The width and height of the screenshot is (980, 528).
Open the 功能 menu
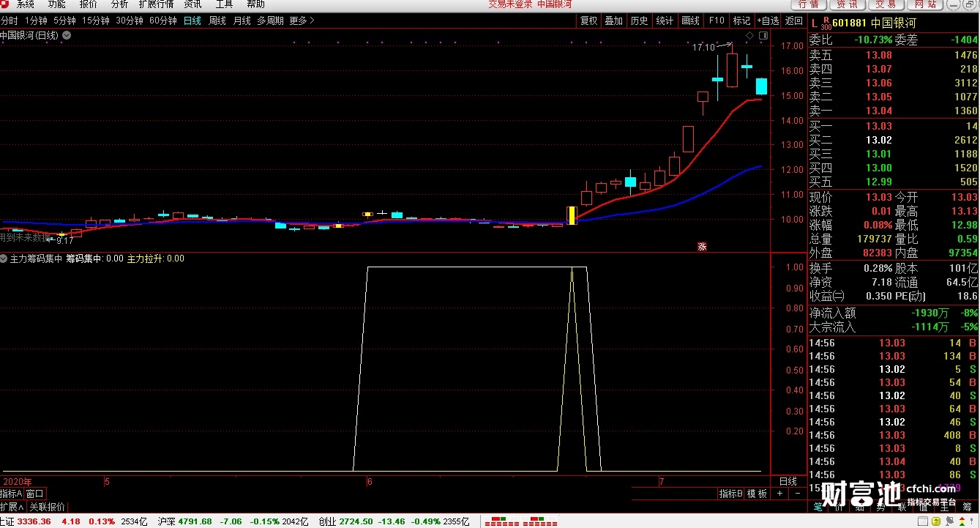point(57,4)
